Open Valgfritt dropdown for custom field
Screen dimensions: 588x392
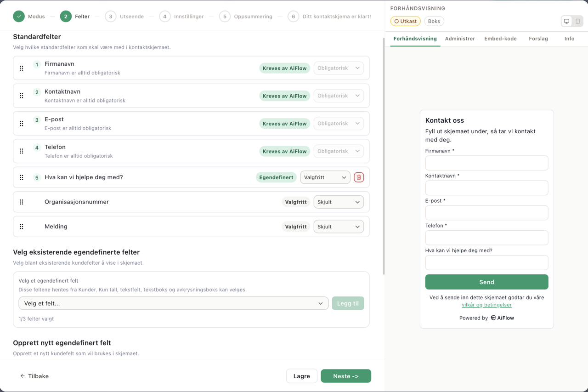coord(325,177)
